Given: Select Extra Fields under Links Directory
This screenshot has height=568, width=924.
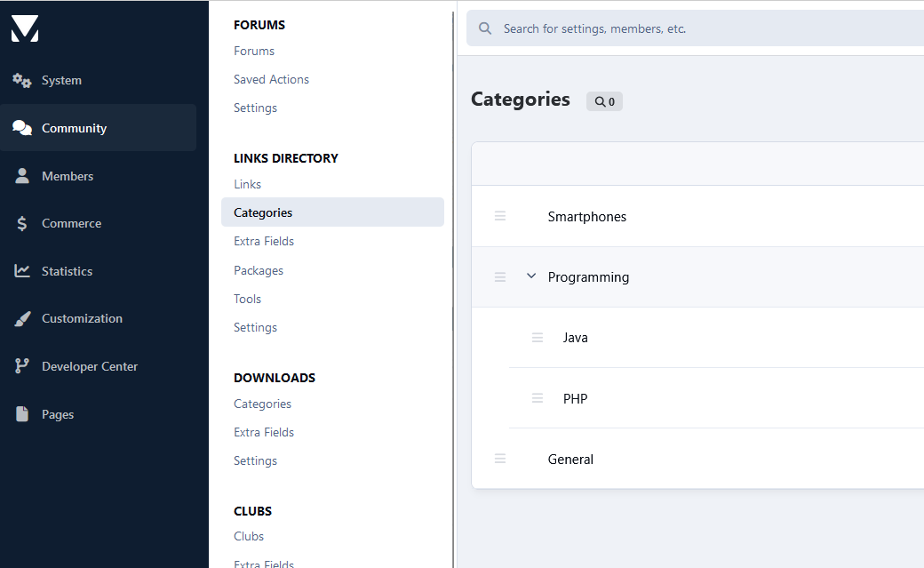Looking at the screenshot, I should pyautogui.click(x=264, y=241).
